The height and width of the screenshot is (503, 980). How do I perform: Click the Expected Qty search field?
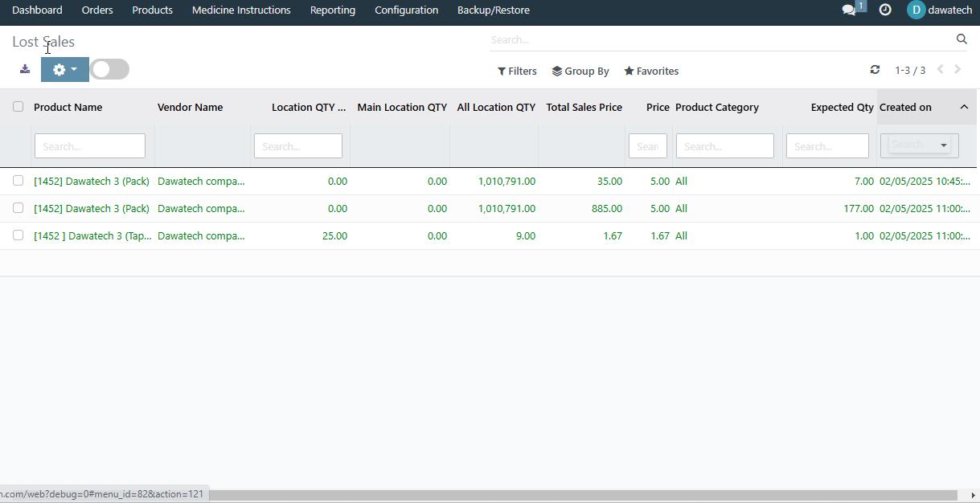click(828, 146)
